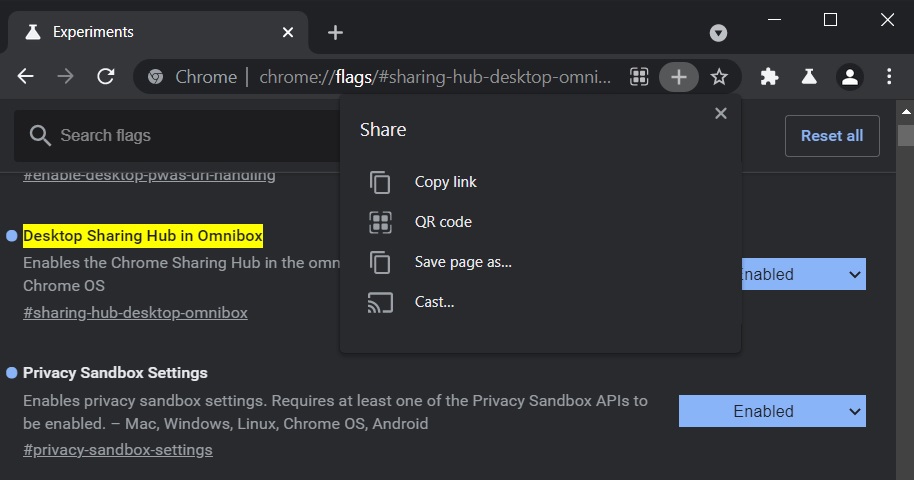Reload the page
Viewport: 914px width, 480px height.
(x=106, y=77)
